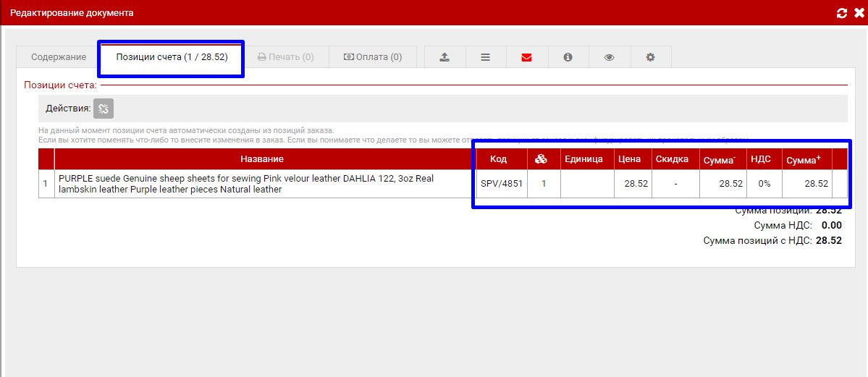Open the eye view tab
Viewport: 868px width, 377px height.
coord(609,57)
